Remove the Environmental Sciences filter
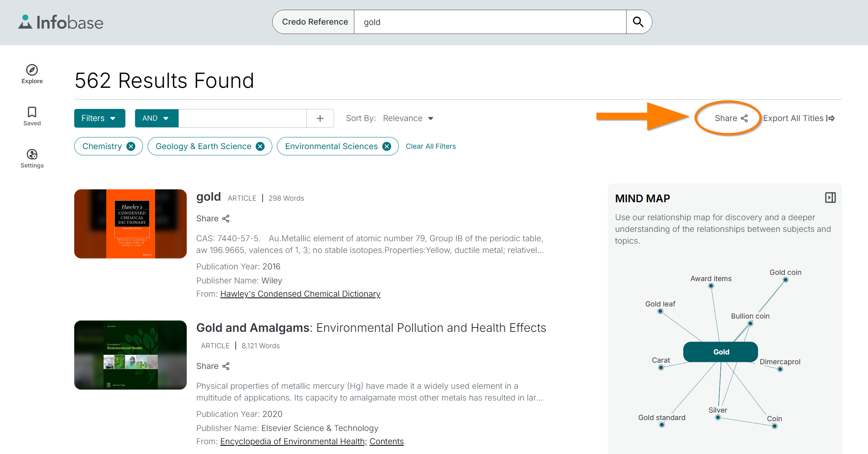This screenshot has width=868, height=454. coord(387,146)
